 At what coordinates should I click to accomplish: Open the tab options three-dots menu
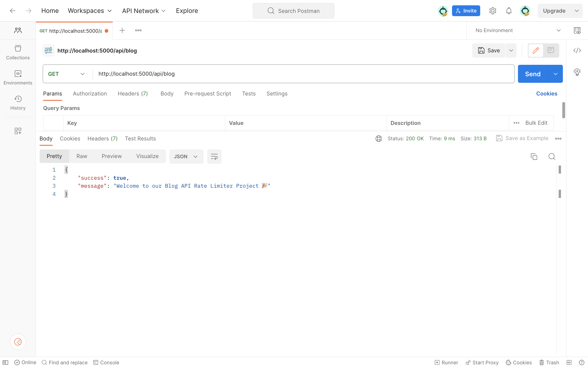(138, 30)
